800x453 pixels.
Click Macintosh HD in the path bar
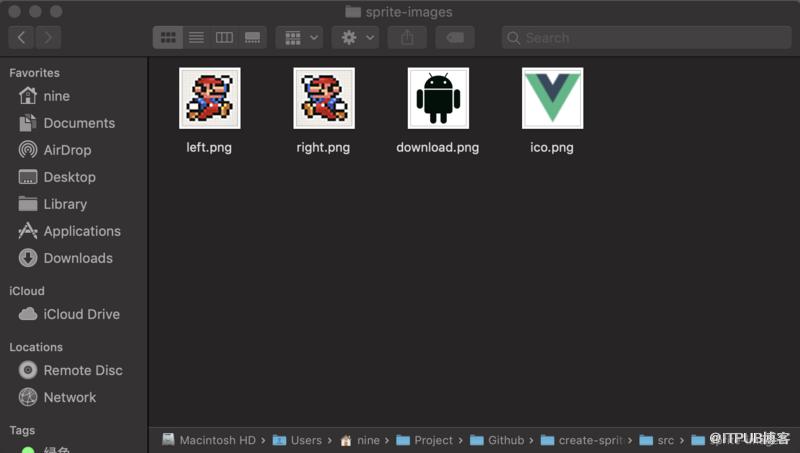point(209,440)
